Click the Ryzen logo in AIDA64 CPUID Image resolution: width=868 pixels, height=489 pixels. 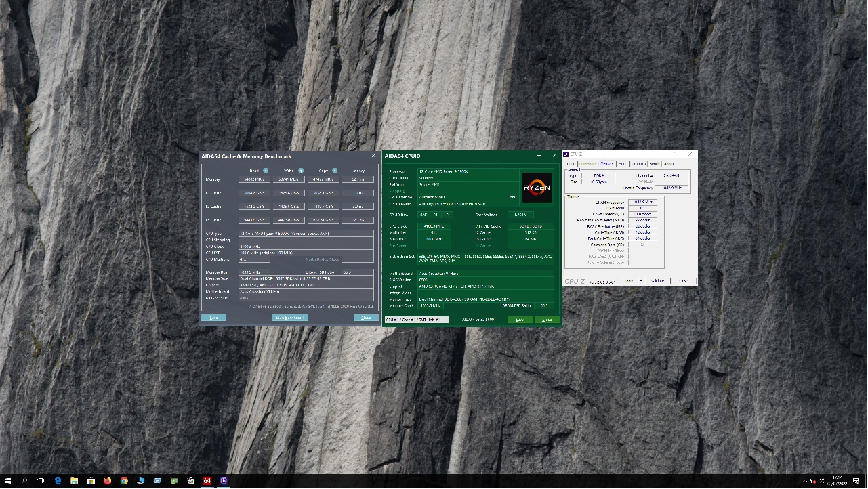pos(537,188)
